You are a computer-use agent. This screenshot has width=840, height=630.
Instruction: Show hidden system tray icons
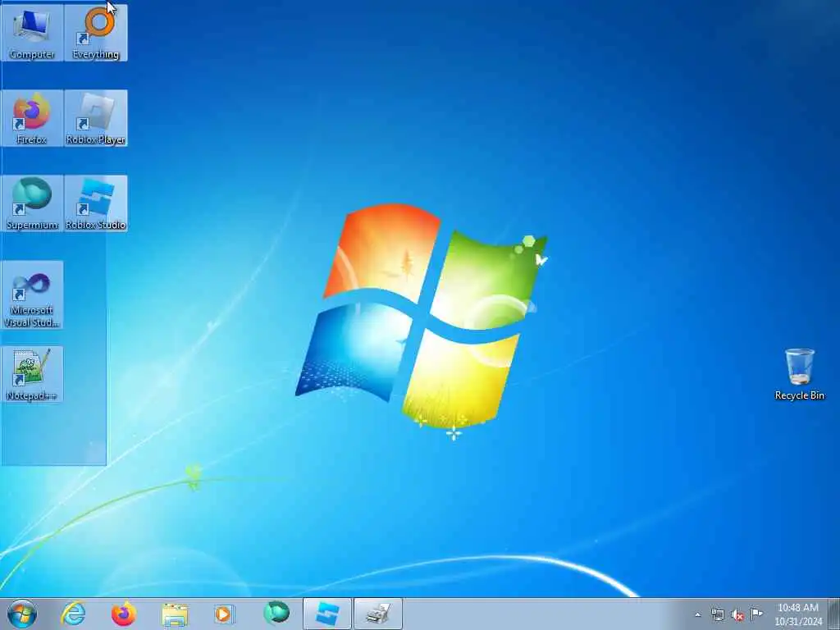tap(697, 614)
